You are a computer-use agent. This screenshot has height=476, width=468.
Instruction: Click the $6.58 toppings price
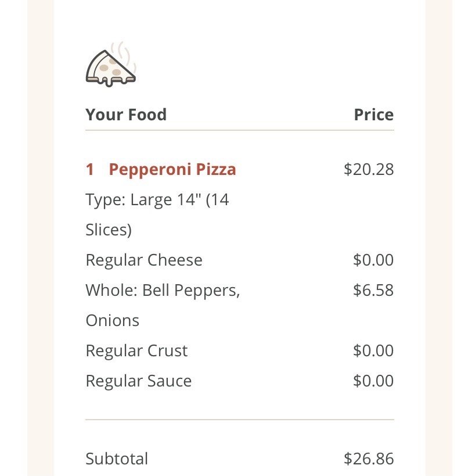click(373, 290)
